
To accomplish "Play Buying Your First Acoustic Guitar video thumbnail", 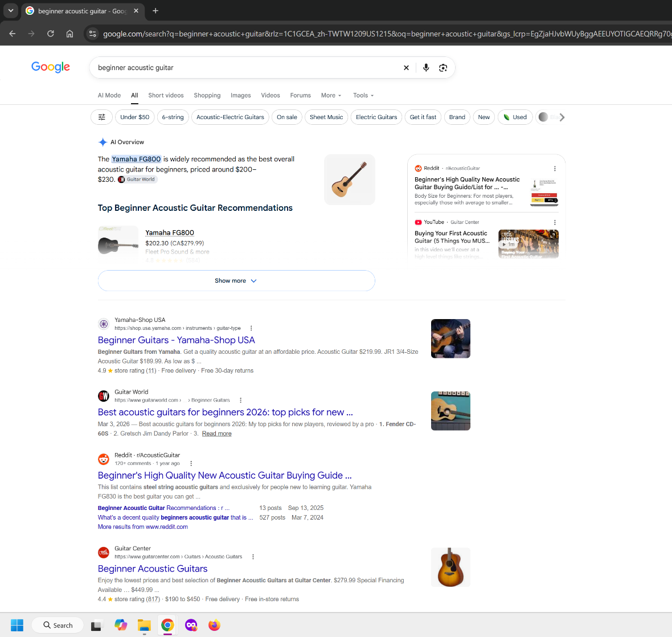I will 528,244.
